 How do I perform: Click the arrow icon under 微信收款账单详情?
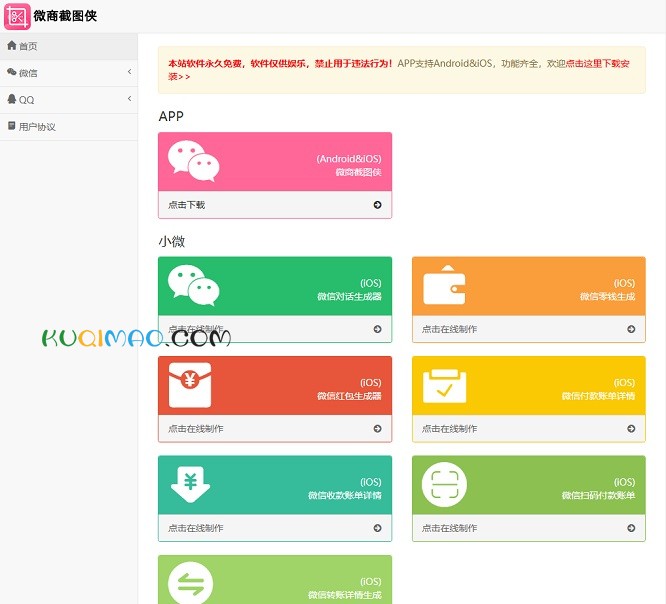[377, 528]
